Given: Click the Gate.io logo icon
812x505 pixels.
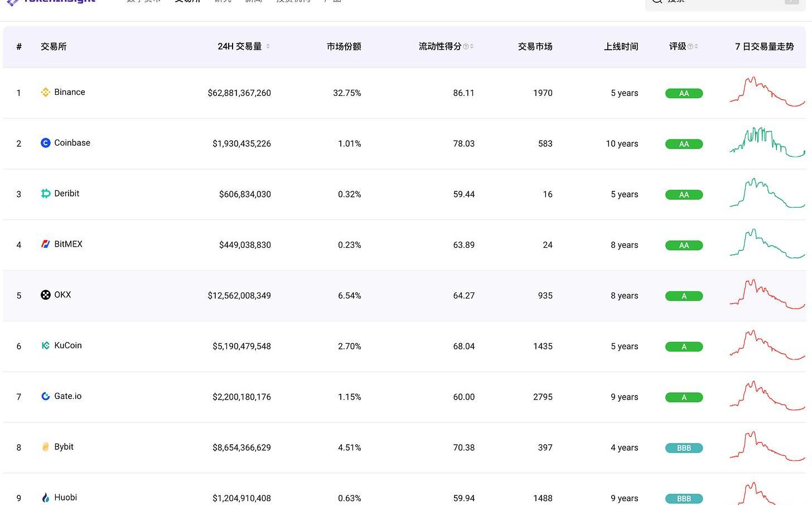Looking at the screenshot, I should (46, 396).
